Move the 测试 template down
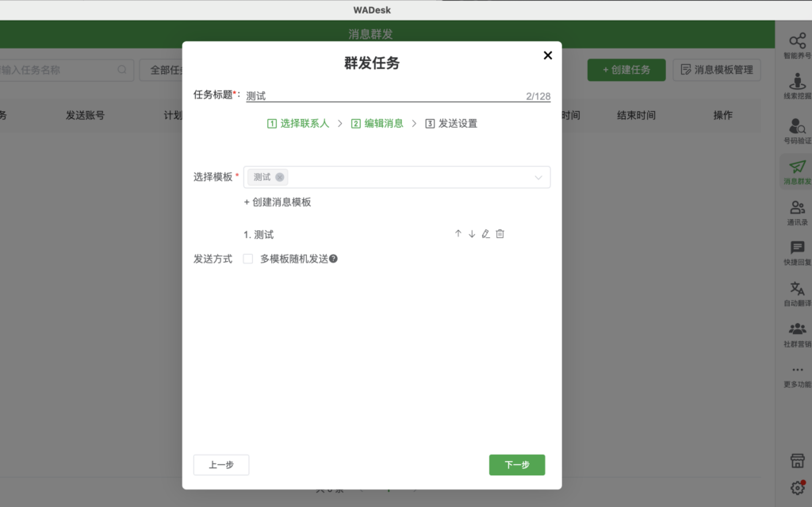This screenshot has width=812, height=507. coord(472,234)
